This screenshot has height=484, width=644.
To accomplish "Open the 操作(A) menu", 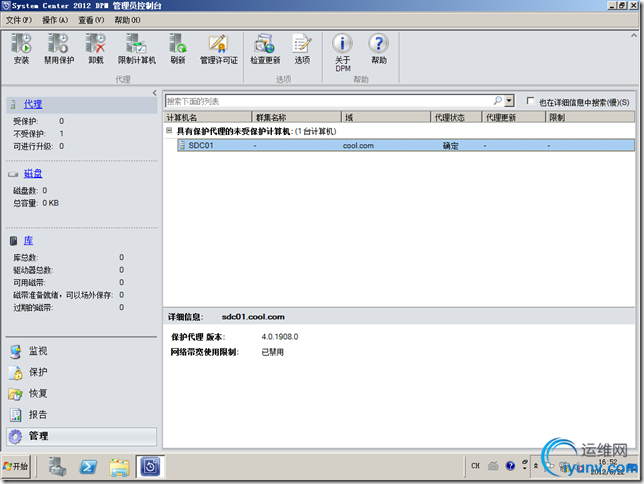I will [x=55, y=20].
